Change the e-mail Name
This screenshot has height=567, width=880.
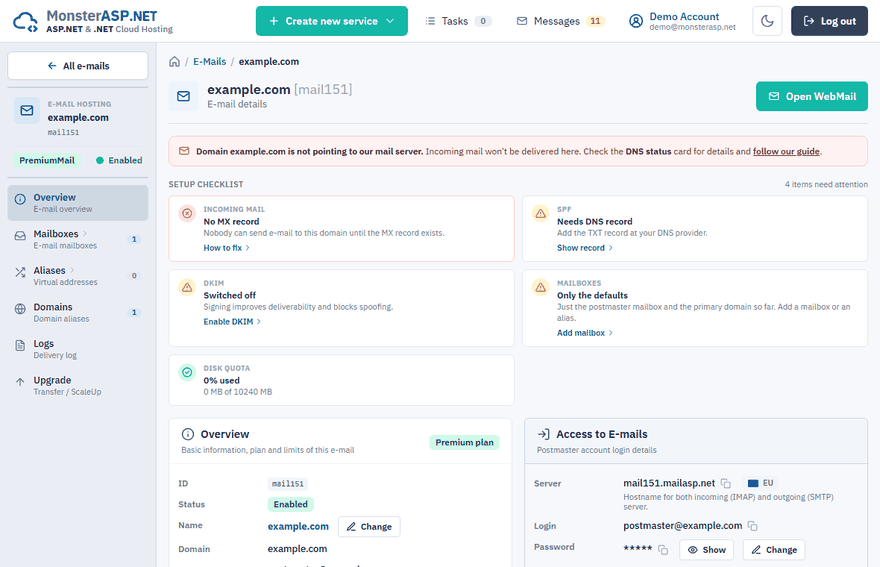[x=369, y=527]
